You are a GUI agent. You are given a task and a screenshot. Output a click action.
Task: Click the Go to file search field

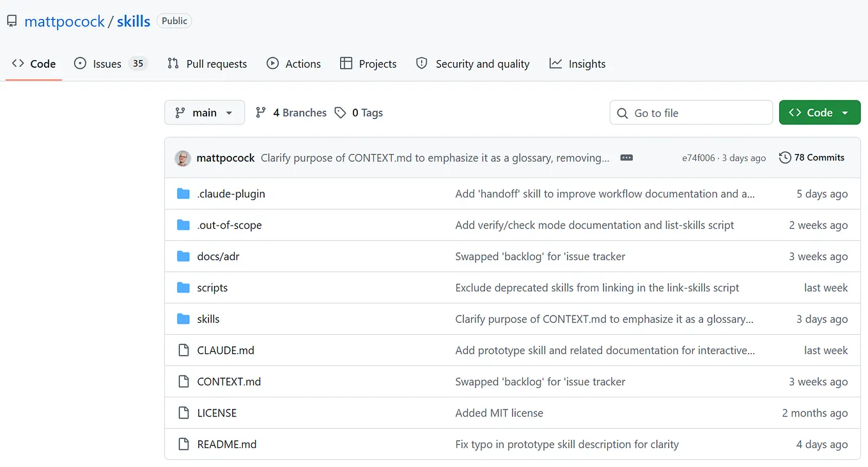click(x=691, y=112)
